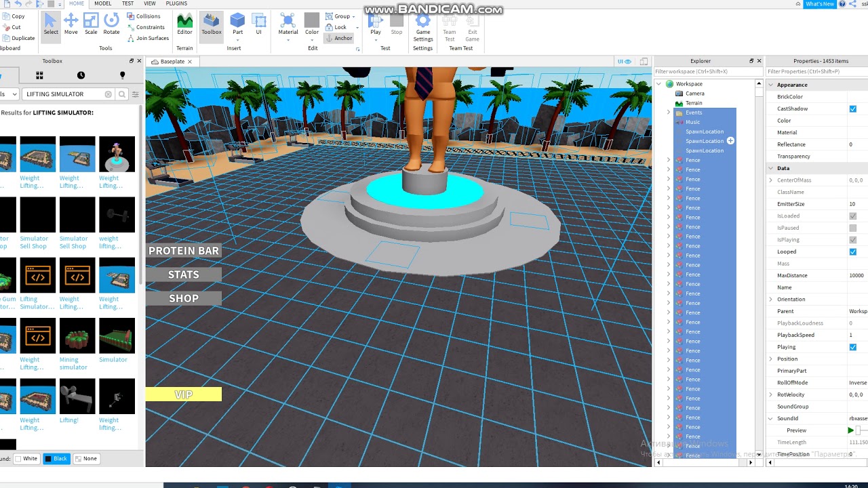Switch to the TEST ribbon tab
Viewport: 868px width, 488px height.
(x=127, y=3)
